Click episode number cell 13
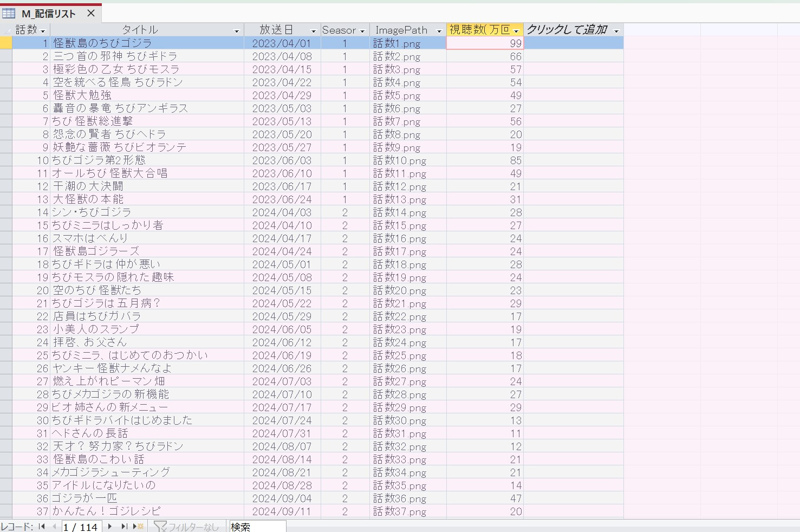Image resolution: width=800 pixels, height=532 pixels. (x=31, y=199)
